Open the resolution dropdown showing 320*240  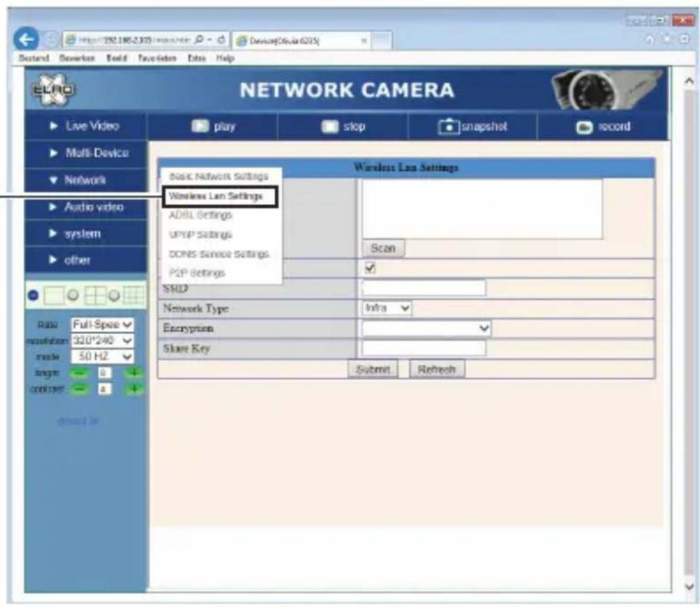click(102, 340)
